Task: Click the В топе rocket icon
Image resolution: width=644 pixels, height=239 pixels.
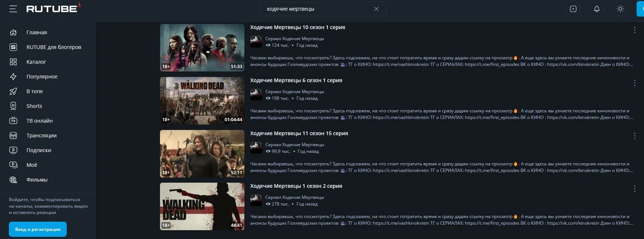Action: (13, 91)
